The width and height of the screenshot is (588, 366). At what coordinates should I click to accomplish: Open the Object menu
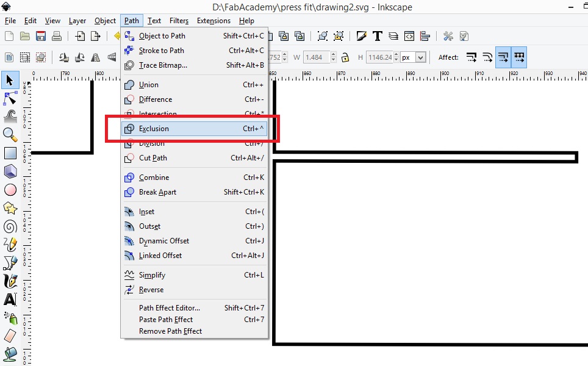coord(105,21)
